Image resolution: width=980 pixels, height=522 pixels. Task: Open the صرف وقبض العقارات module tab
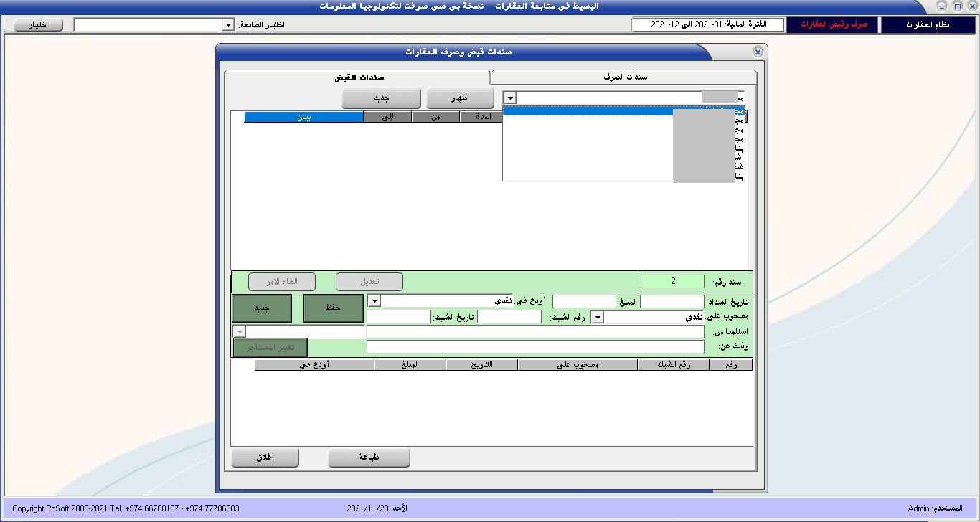833,25
